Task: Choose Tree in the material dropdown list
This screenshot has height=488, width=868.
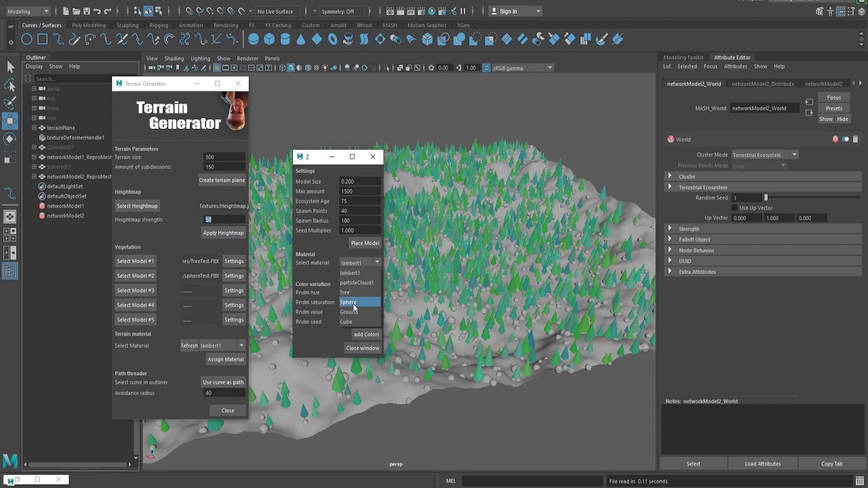Action: [359, 292]
